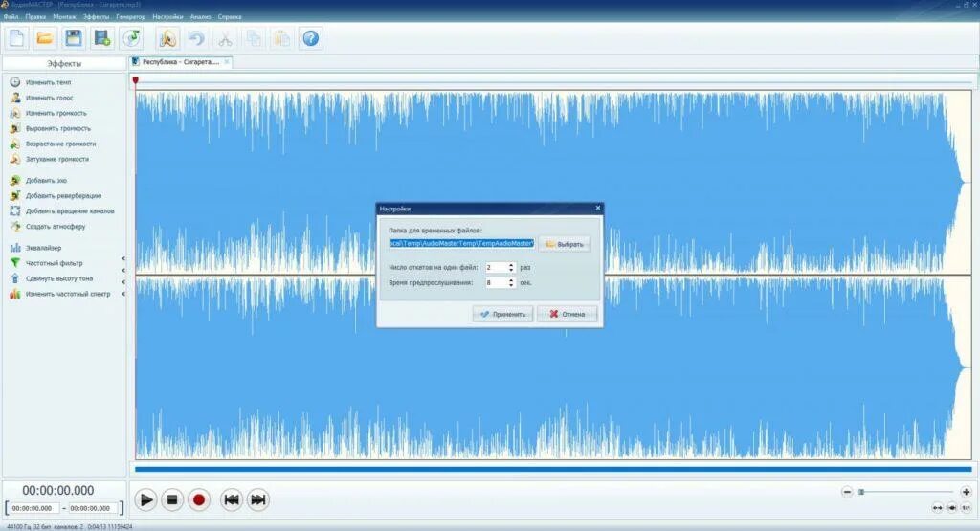Click the selection end time field
Viewport: 980px width, 531px height.
[x=93, y=508]
